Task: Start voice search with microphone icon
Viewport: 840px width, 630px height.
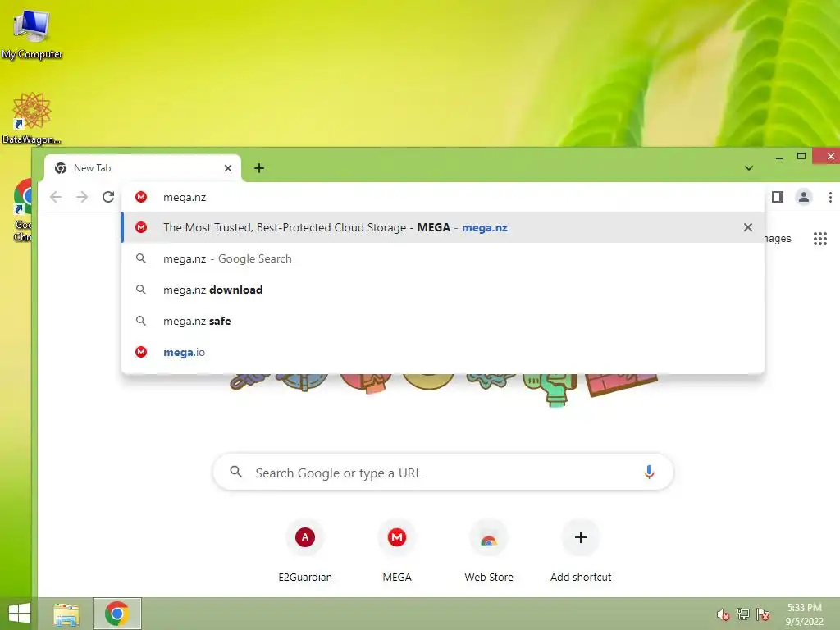Action: pyautogui.click(x=649, y=472)
